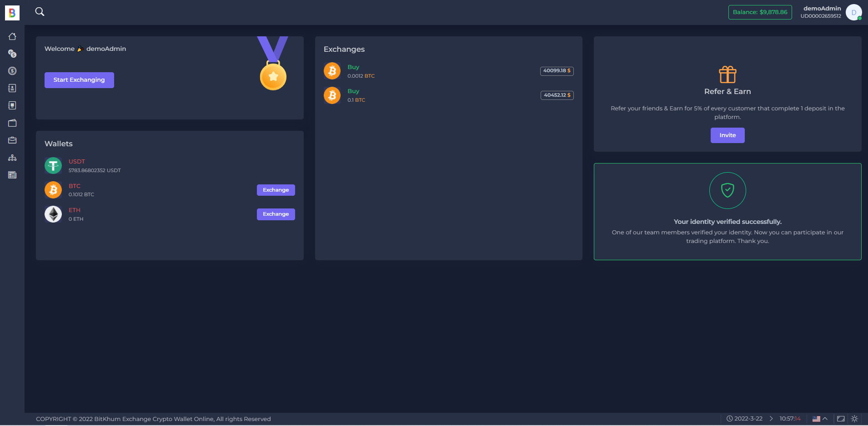Click the calculator table sidebar icon
Viewport: 868px width, 426px height.
tap(12, 175)
